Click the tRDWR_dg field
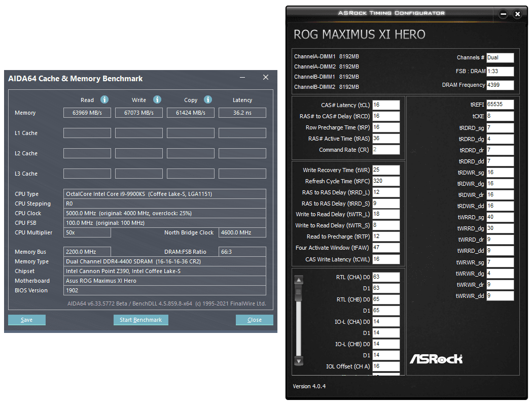532x405 pixels. click(500, 184)
